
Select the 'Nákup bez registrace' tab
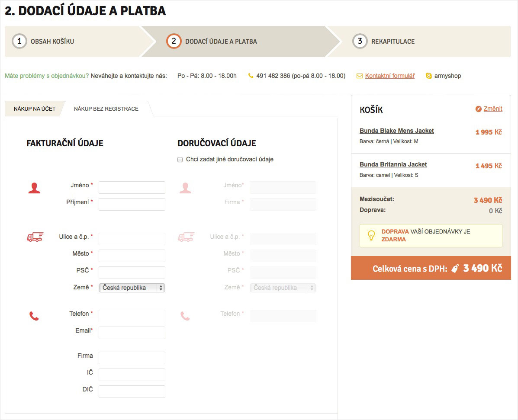coord(106,109)
